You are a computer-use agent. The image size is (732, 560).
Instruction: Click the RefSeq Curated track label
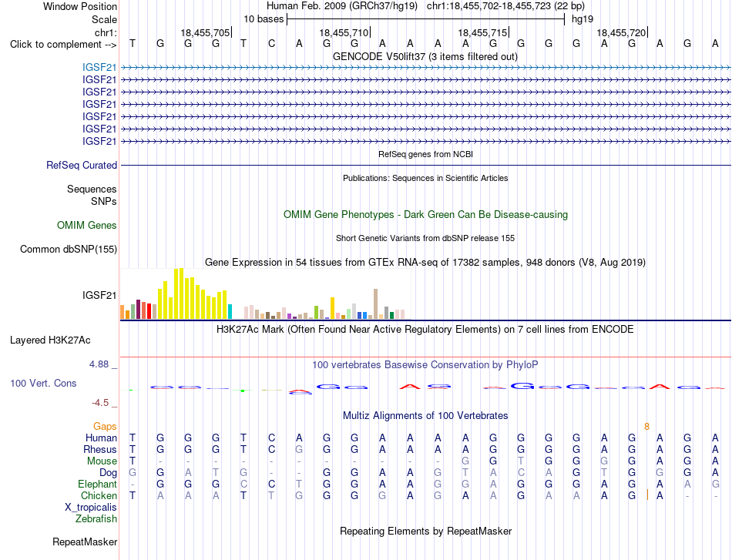pyautogui.click(x=82, y=165)
